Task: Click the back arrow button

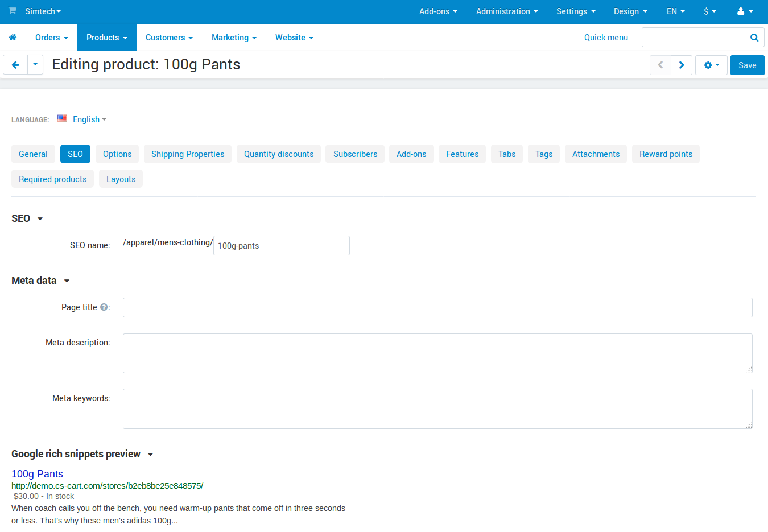Action: [x=15, y=65]
